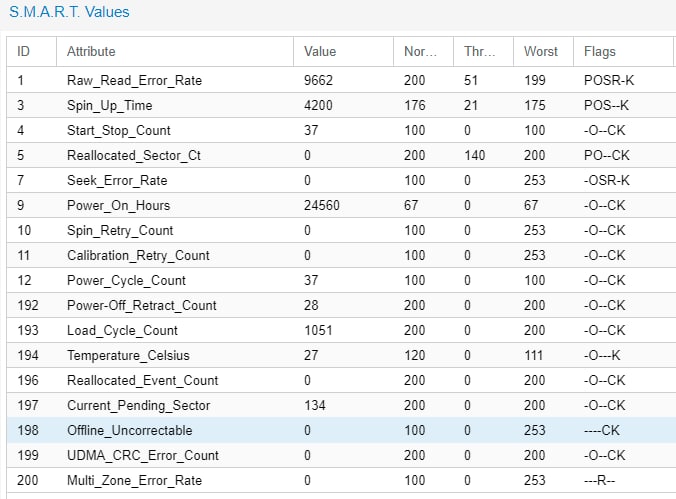Select the Power-Off_Retract_Count row

341,305
